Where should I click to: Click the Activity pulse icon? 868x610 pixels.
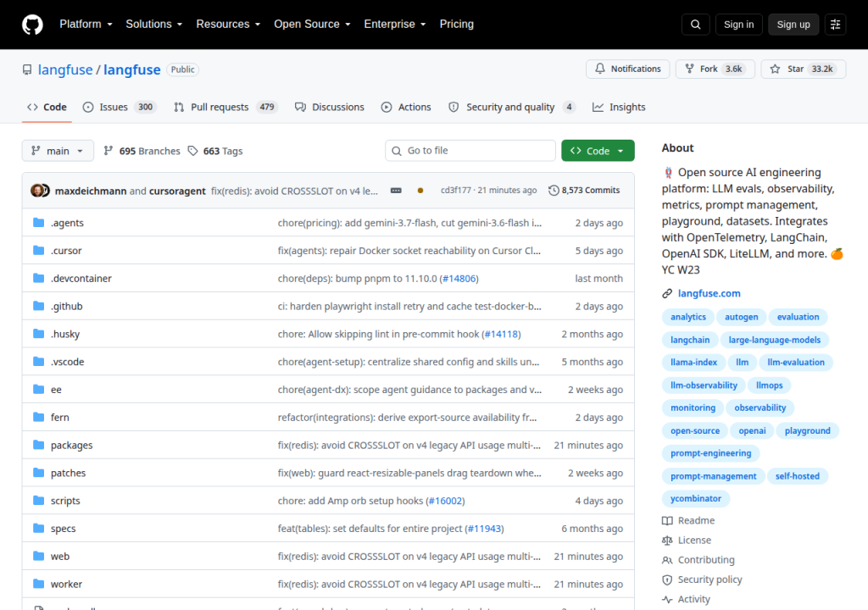(667, 600)
